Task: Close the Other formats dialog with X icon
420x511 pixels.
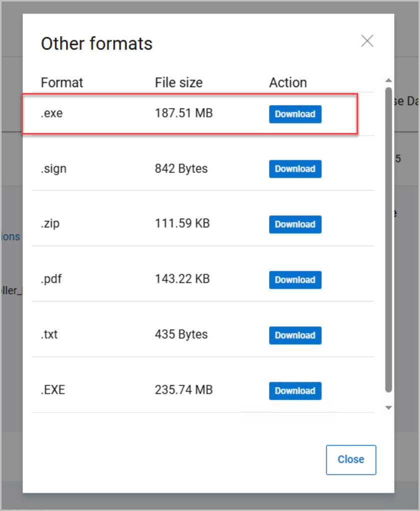Action: (x=367, y=41)
